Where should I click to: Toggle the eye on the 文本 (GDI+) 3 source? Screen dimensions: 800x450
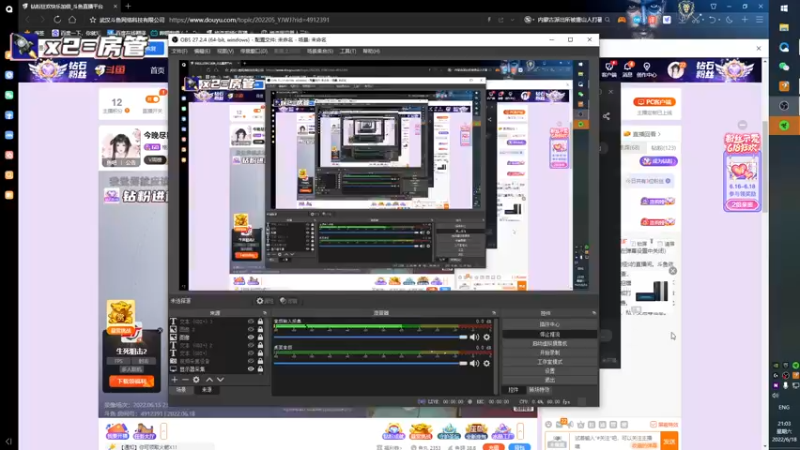251,321
